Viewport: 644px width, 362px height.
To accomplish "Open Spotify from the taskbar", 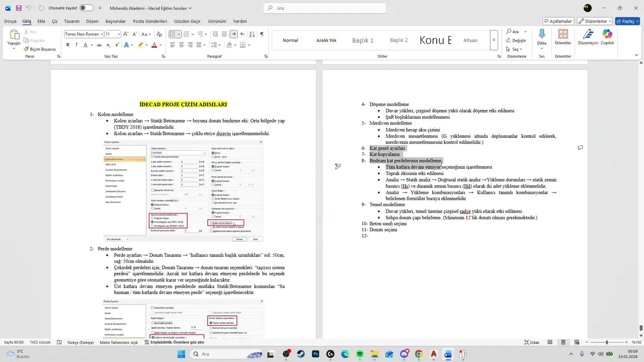I will tap(360, 354).
